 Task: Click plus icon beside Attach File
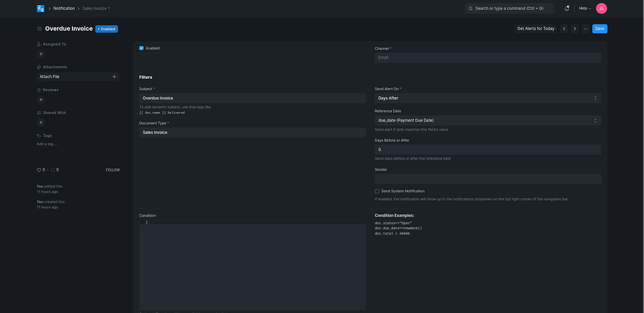pos(114,77)
